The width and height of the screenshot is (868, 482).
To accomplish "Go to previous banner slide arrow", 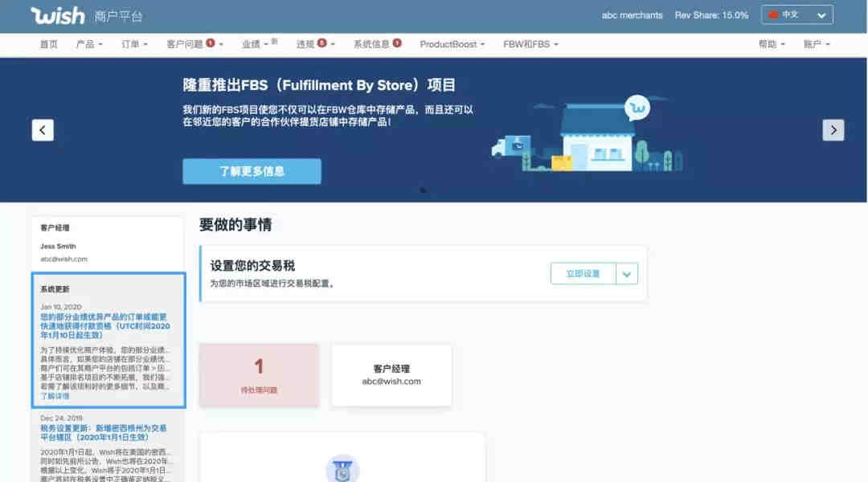I will [43, 130].
